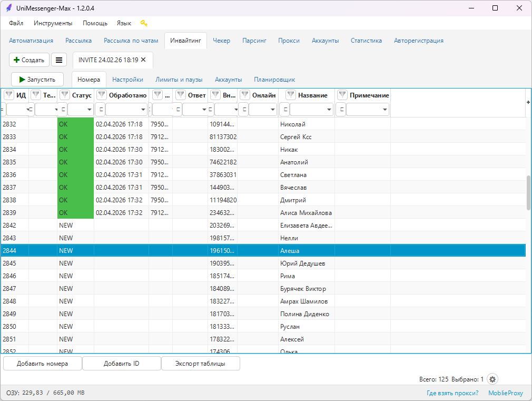Click the filter funnel icon of Ответ column
Screen dimensions: 532x401
pyautogui.click(x=181, y=95)
